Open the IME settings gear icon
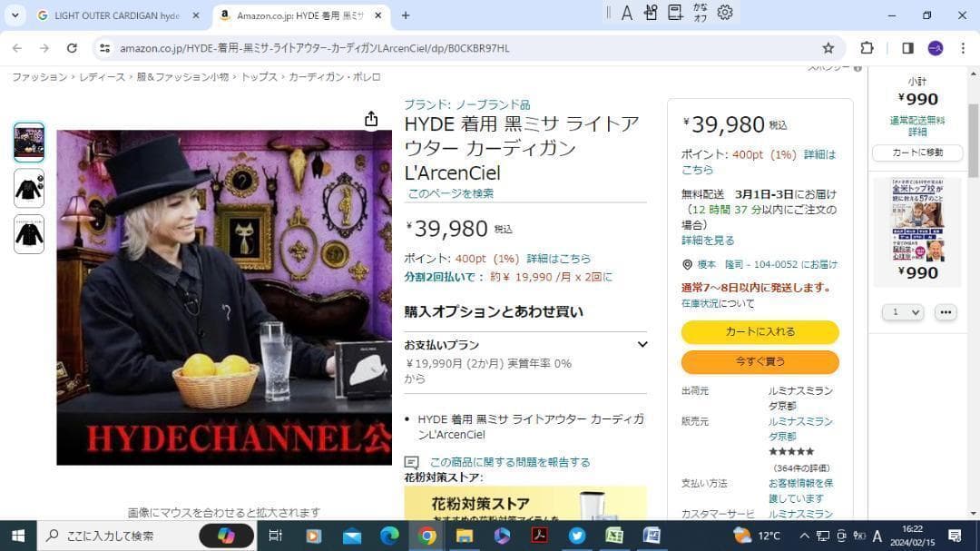The width and height of the screenshot is (980, 551). (725, 13)
